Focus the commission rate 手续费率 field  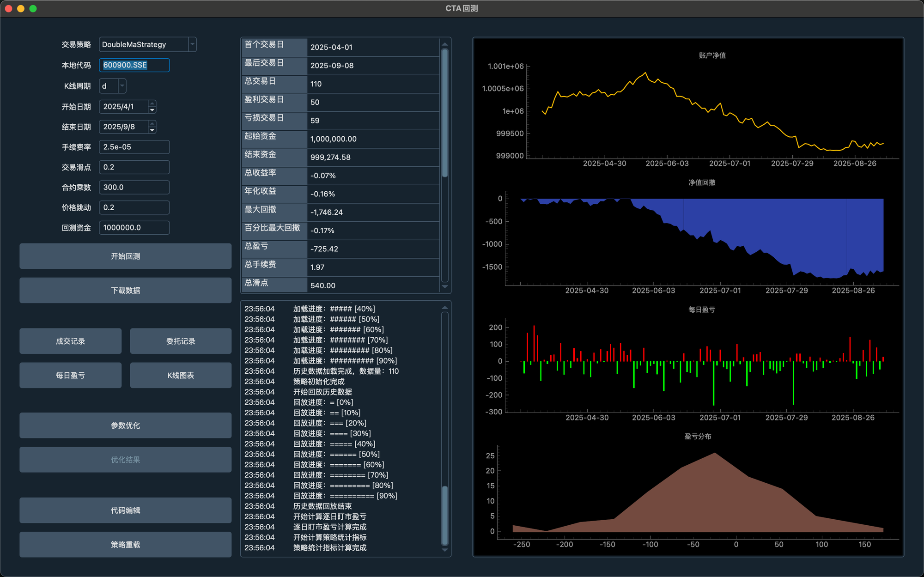(x=134, y=147)
